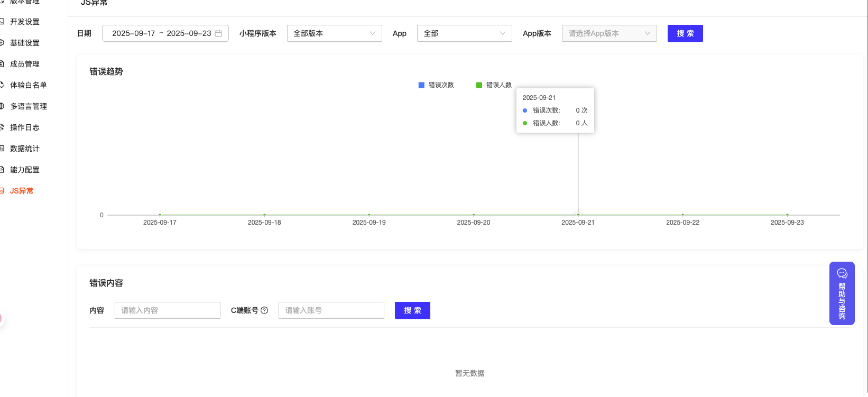
Task: Select 数据统计 sidebar menu item
Action: point(25,149)
